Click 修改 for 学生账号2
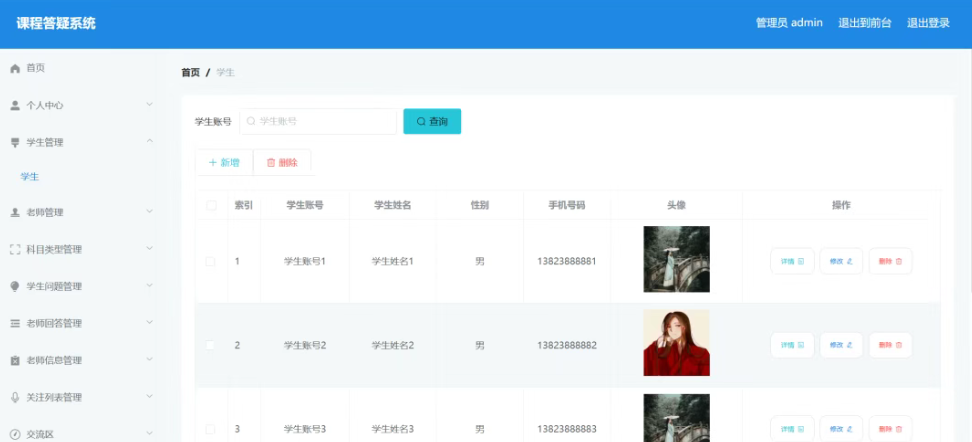This screenshot has width=972, height=442. tap(841, 345)
